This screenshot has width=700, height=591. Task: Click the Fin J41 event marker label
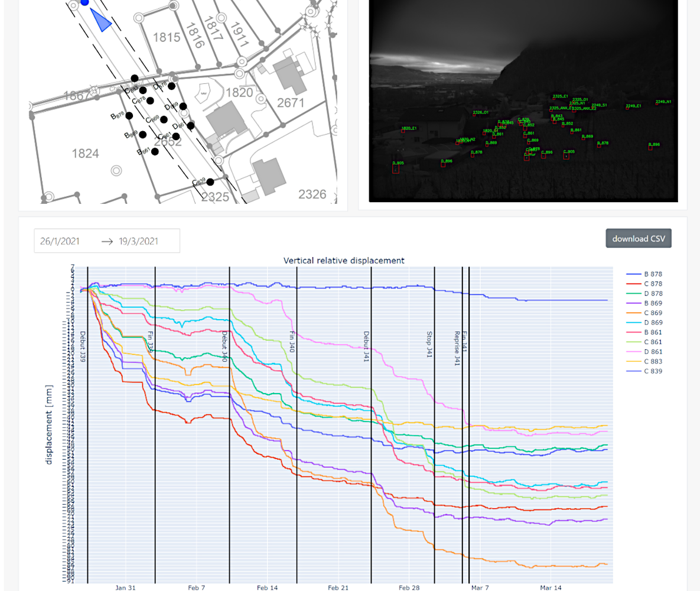[465, 342]
